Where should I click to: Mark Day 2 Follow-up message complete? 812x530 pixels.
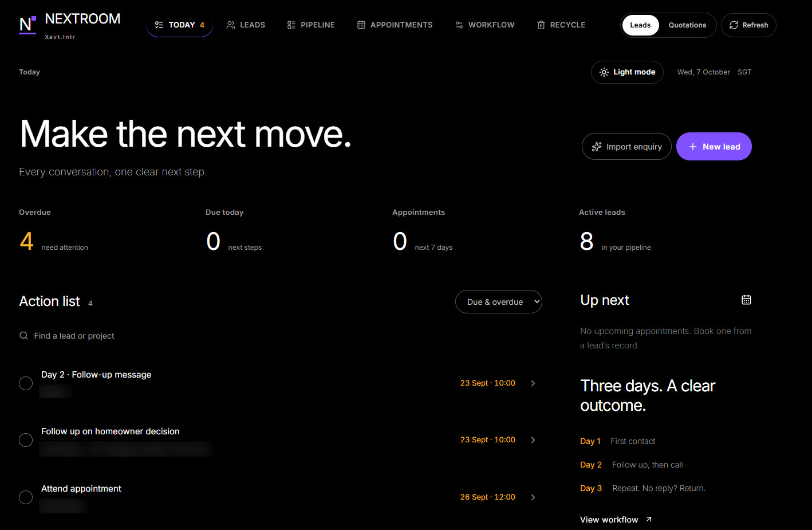(26, 383)
